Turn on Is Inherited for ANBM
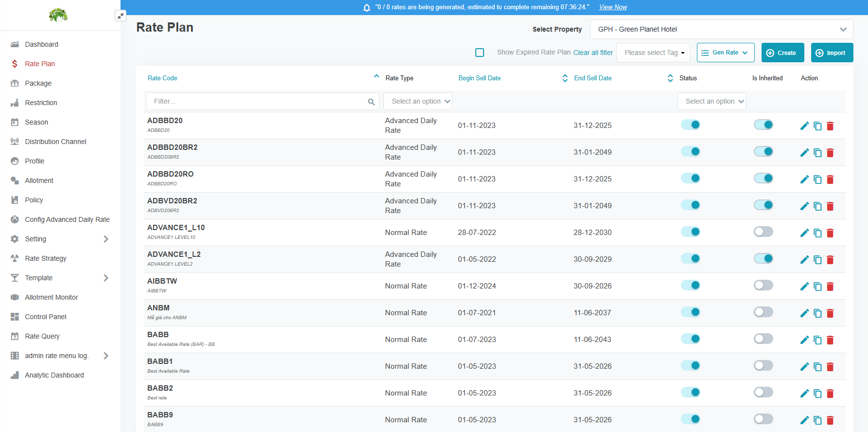The width and height of the screenshot is (868, 432). (x=763, y=312)
